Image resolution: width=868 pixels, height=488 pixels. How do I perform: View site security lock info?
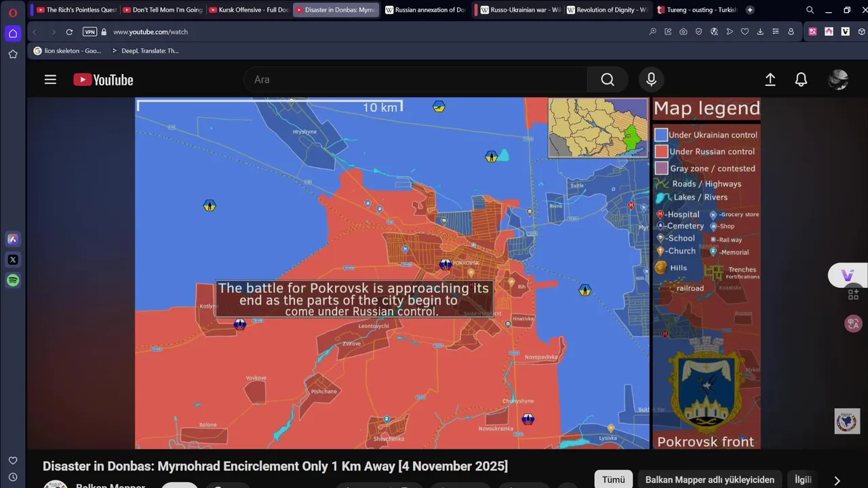point(104,32)
